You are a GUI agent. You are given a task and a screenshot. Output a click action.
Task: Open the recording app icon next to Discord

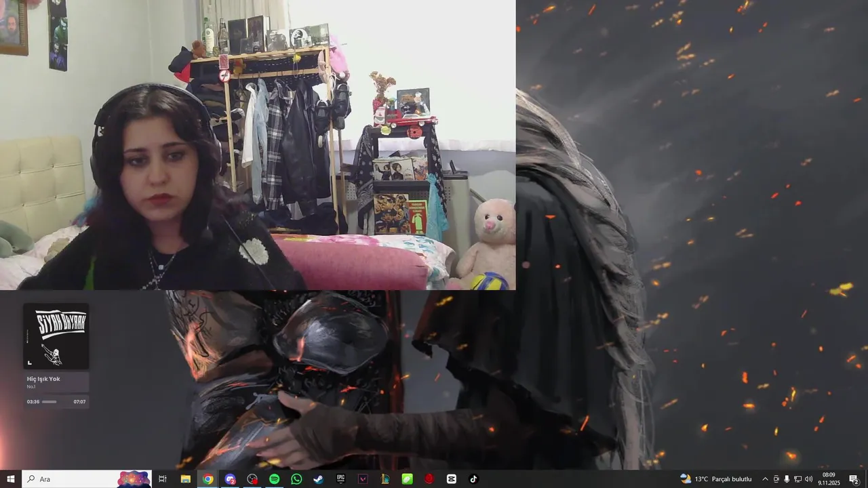[x=252, y=479]
